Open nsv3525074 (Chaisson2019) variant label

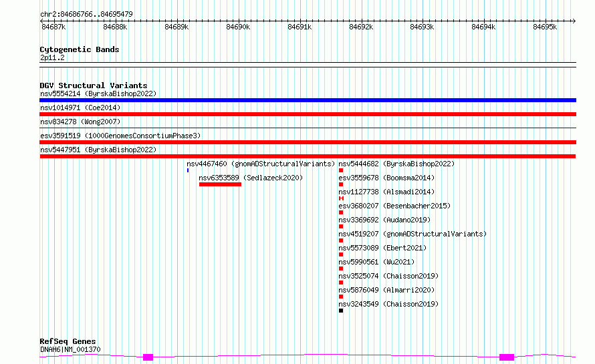coord(388,276)
